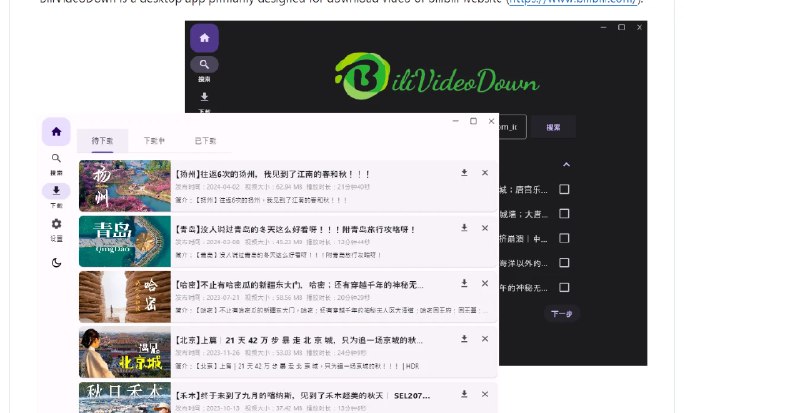800x413 pixels.
Task: Select title 【扬州】往返6次的扬州
Action: pos(272,174)
